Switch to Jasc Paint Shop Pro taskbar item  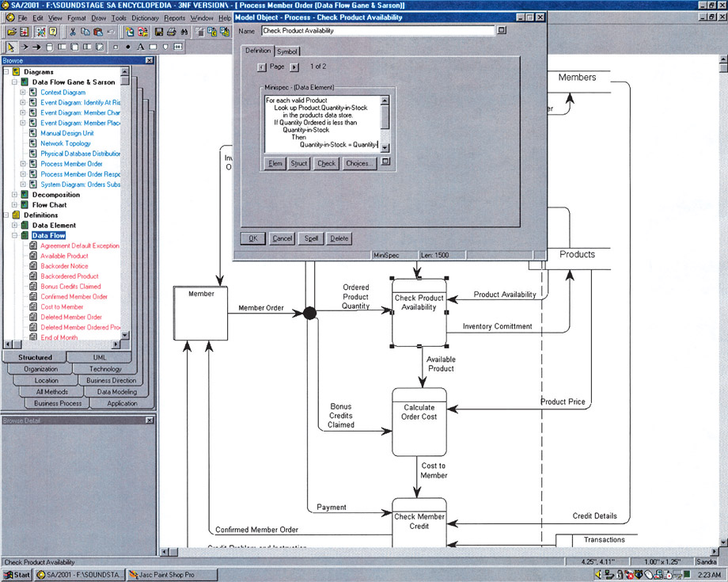point(172,575)
